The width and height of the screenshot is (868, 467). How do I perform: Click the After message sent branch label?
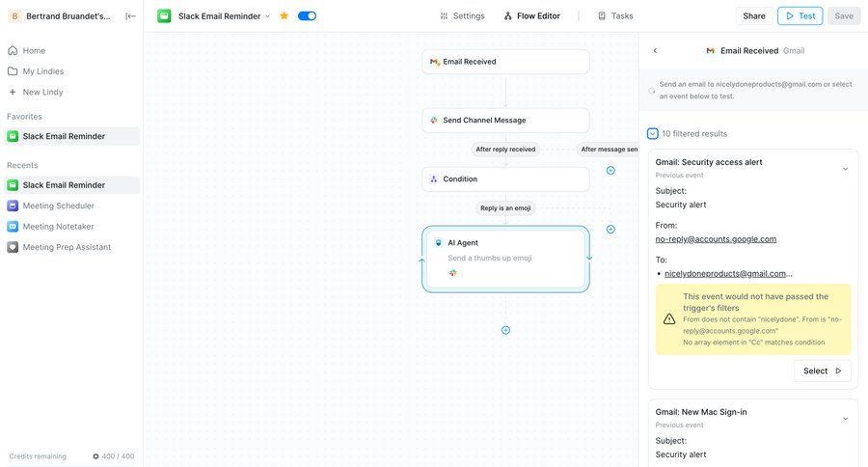608,149
